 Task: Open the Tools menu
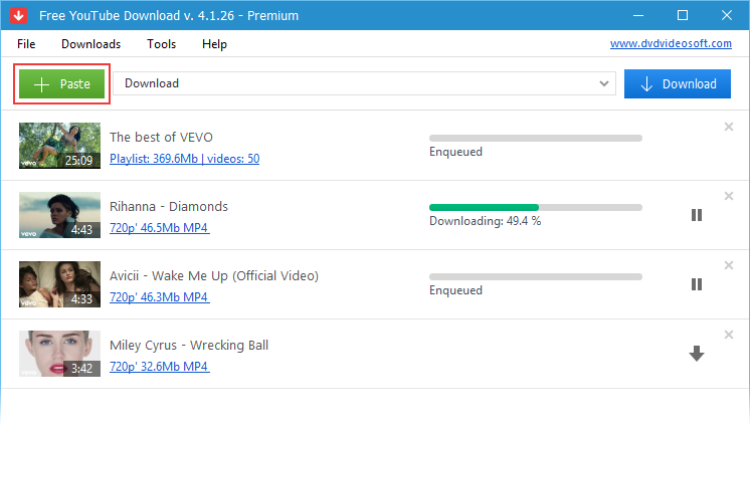click(161, 44)
